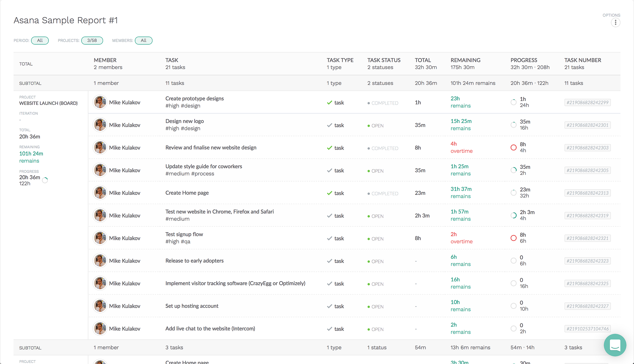Click the Asana Sample Report #1 title
Viewport: 634px width, 364px height.
tap(66, 20)
